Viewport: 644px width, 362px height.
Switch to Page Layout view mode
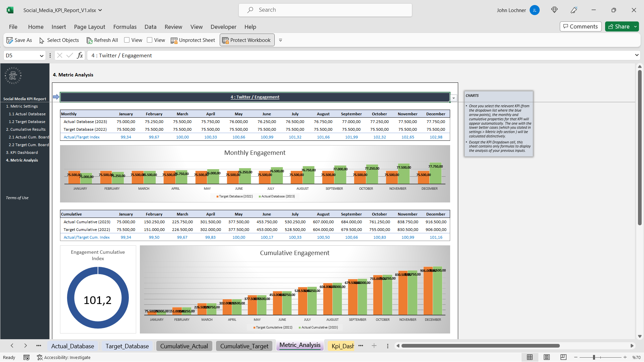pyautogui.click(x=547, y=357)
